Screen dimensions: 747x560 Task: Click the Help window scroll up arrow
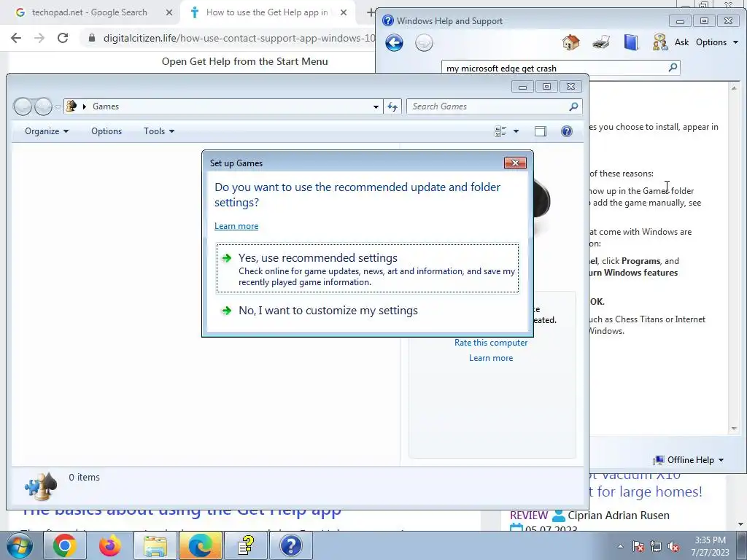pyautogui.click(x=734, y=88)
